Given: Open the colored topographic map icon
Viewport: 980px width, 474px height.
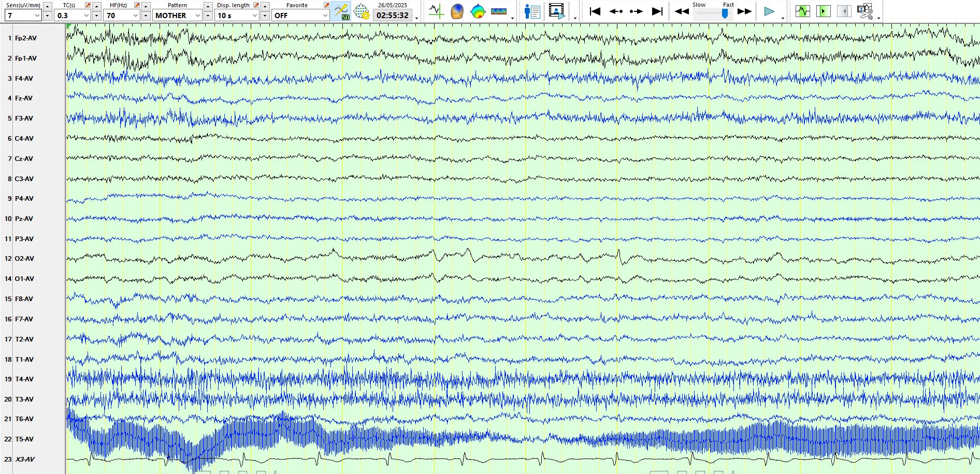Looking at the screenshot, I should 478,11.
